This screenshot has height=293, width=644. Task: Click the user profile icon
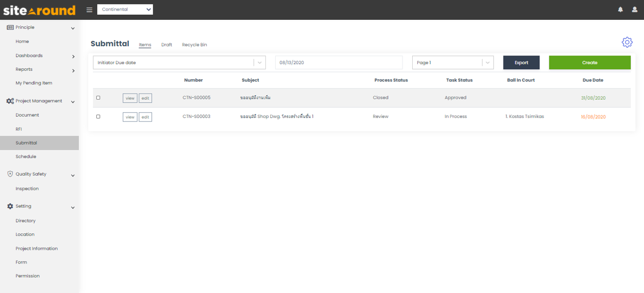click(x=634, y=9)
